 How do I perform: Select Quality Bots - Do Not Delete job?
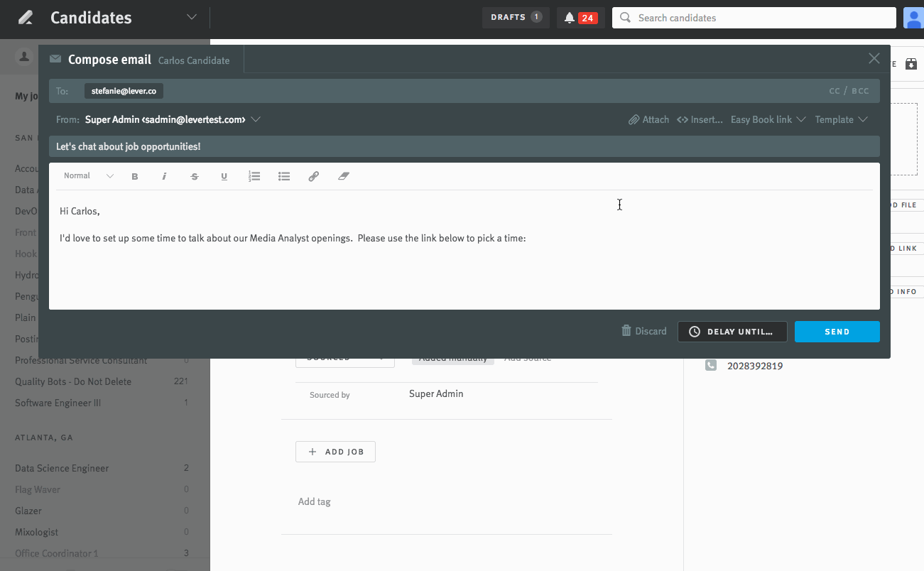[73, 381]
